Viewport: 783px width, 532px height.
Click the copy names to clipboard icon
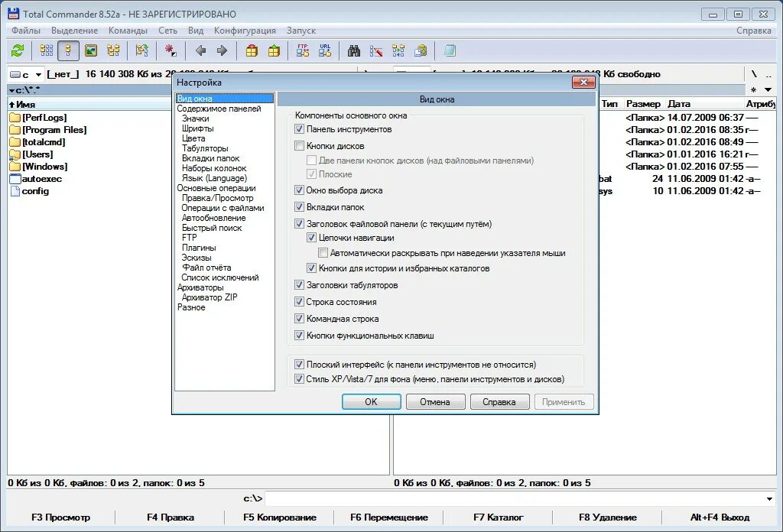(421, 50)
